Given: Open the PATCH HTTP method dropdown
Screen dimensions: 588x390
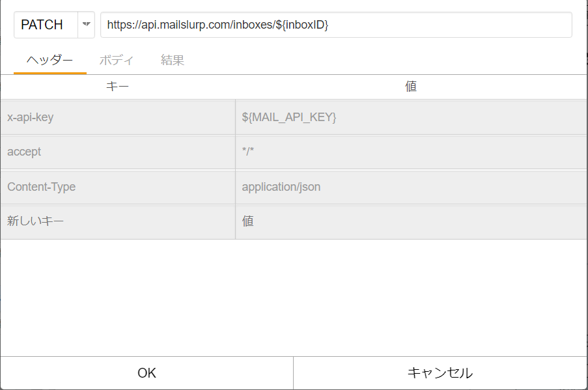Looking at the screenshot, I should point(54,25).
